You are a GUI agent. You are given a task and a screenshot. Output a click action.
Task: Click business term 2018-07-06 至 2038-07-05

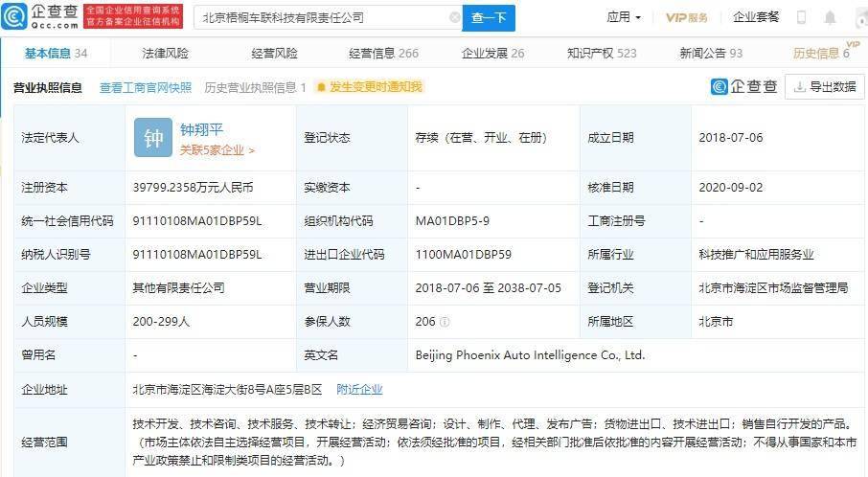pyautogui.click(x=489, y=287)
